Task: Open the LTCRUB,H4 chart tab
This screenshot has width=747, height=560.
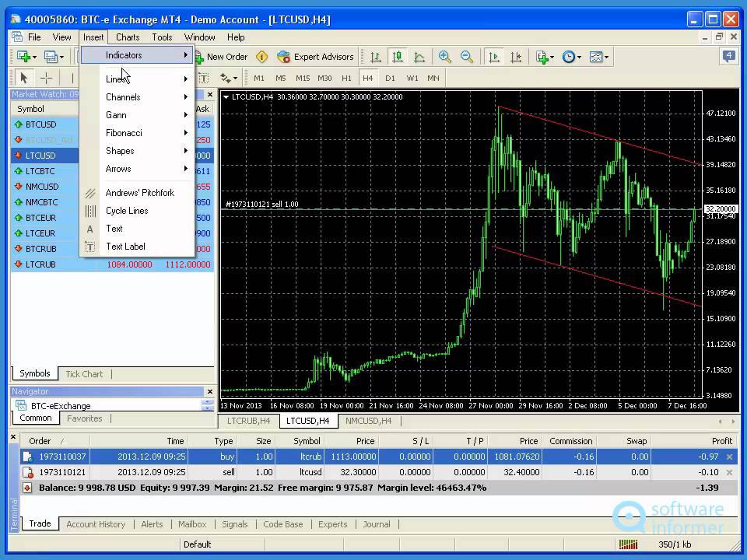Action: click(248, 421)
